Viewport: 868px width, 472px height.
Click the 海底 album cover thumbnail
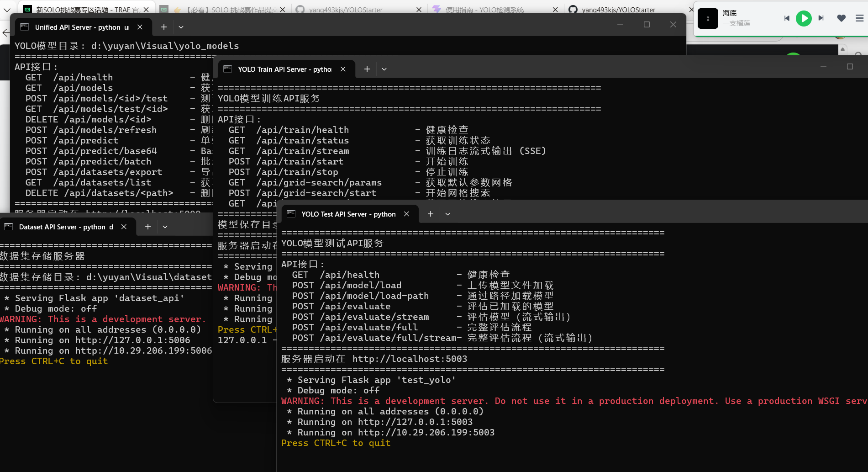[708, 19]
